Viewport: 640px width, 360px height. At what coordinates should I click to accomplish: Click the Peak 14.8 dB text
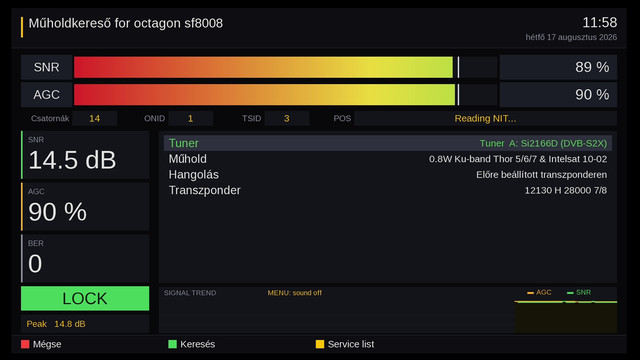(56, 324)
